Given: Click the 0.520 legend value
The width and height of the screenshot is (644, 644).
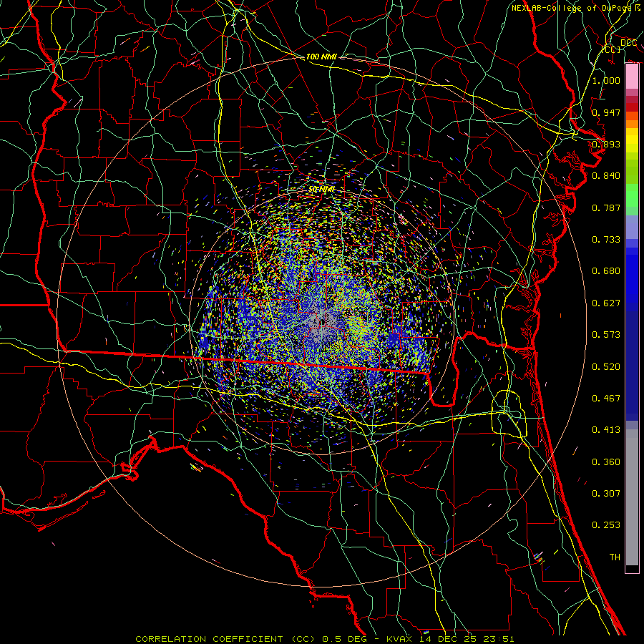Looking at the screenshot, I should coord(606,367).
